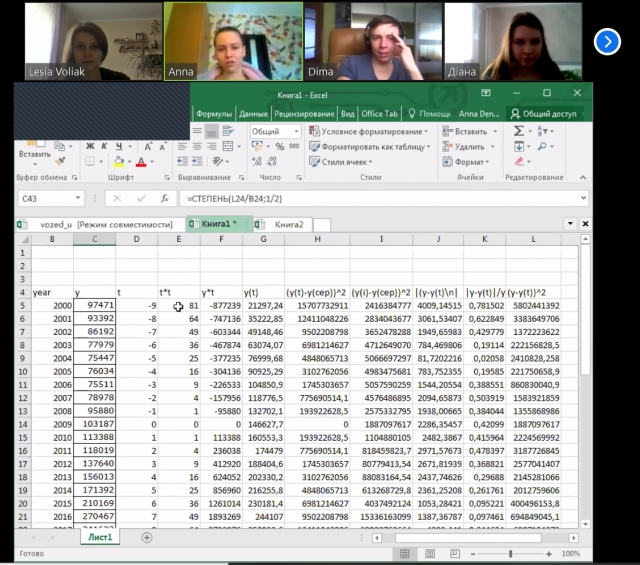
Task: Open the font color dropdown arrow
Action: click(x=152, y=162)
